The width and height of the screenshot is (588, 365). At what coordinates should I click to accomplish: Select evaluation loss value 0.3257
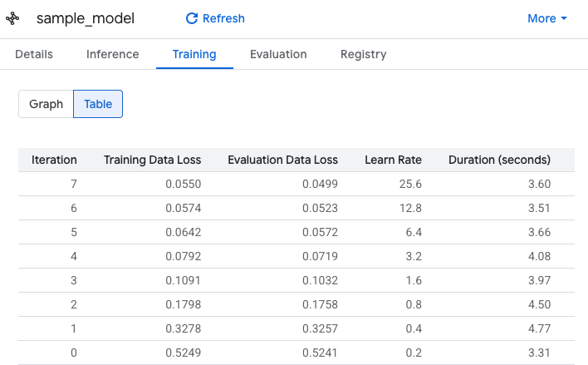[321, 328]
